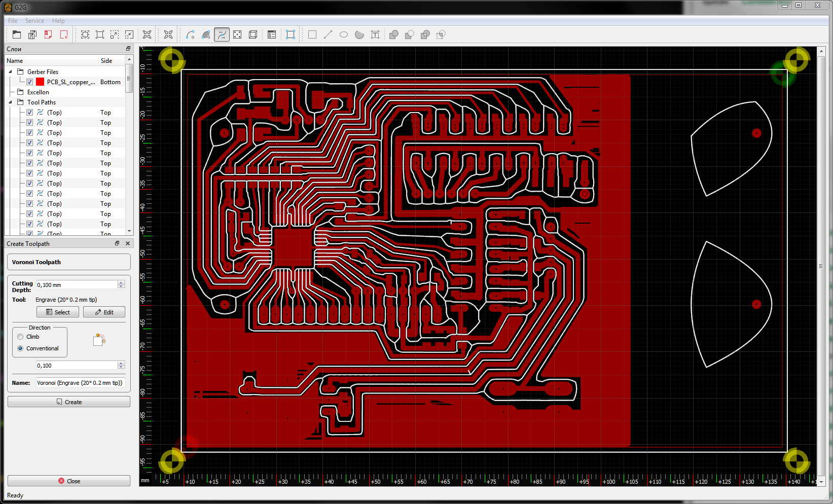833x504 pixels.
Task: Click the up arrow of the 0,100 spinbox below Direction
Action: pos(121,364)
